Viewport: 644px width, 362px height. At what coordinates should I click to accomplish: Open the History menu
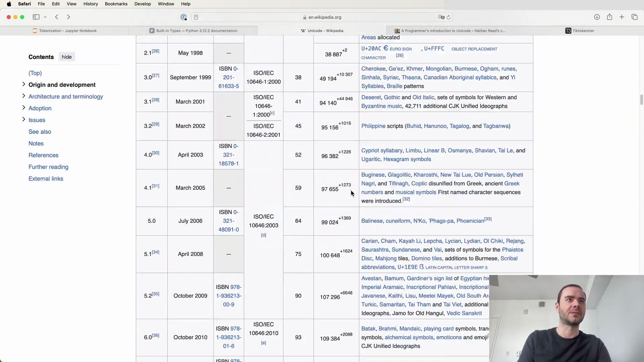pyautogui.click(x=91, y=4)
